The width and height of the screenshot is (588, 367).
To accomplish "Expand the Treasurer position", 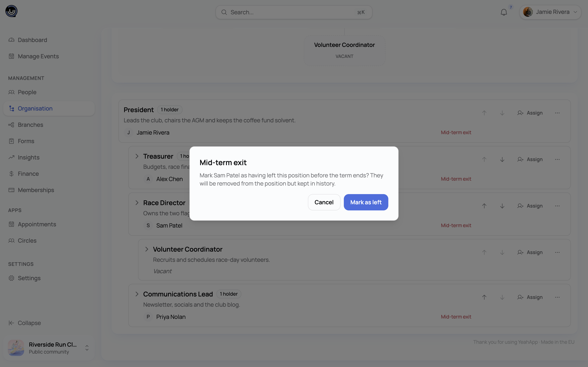I will click(137, 156).
